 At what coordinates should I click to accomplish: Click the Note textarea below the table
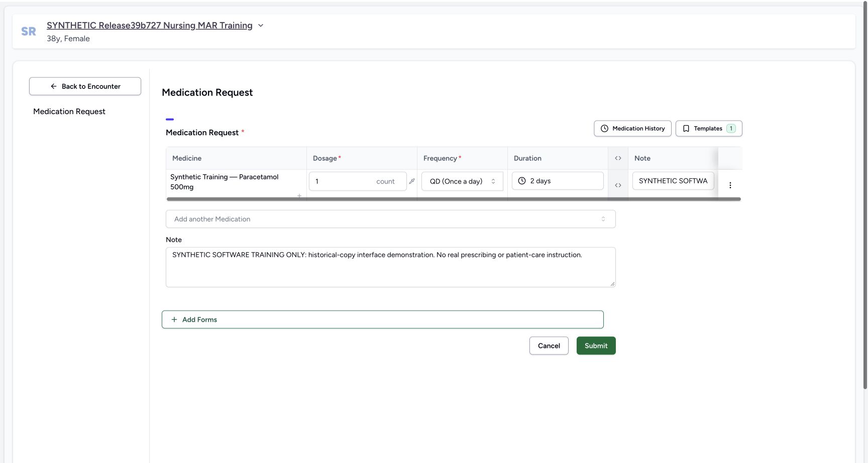point(391,267)
